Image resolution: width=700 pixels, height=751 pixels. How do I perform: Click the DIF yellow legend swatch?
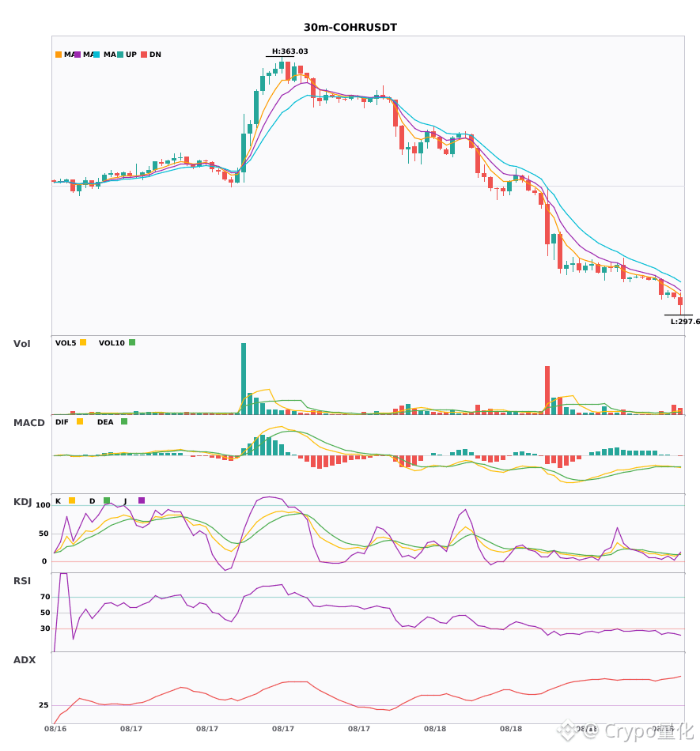[x=80, y=421]
